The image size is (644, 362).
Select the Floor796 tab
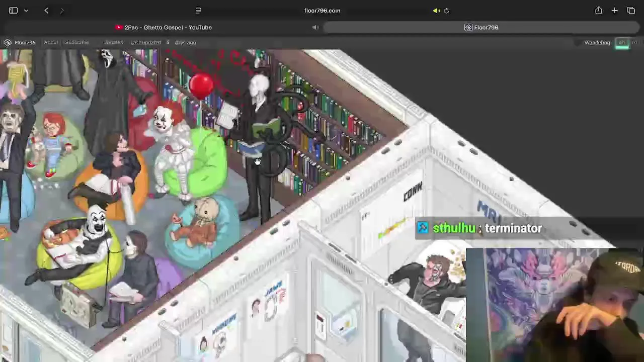point(481,27)
